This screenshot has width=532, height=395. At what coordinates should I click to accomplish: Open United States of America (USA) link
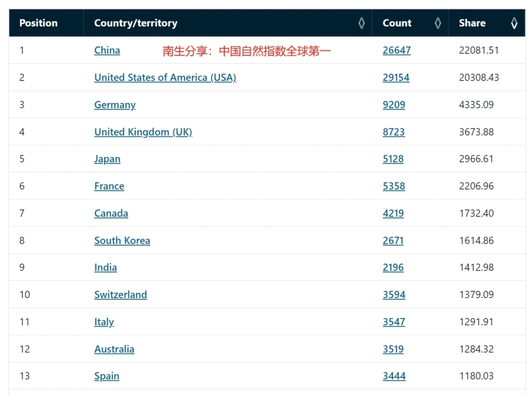point(165,78)
